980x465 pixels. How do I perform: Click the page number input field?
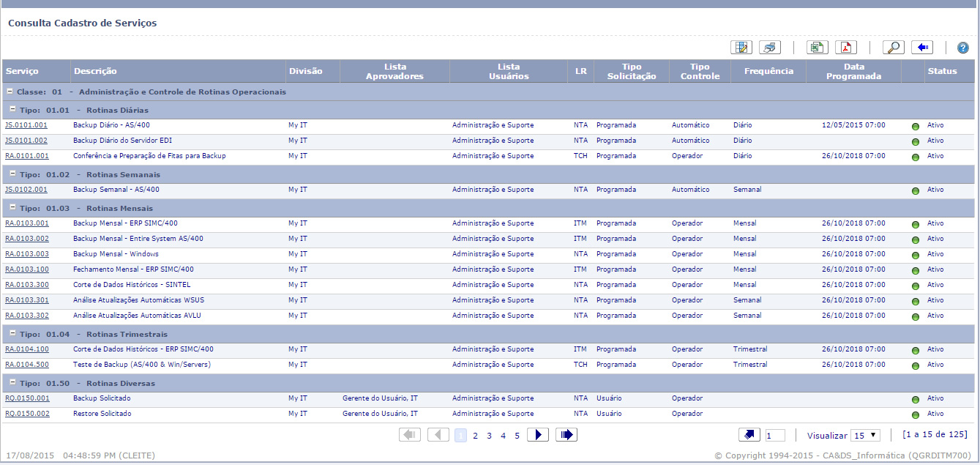[x=775, y=436]
